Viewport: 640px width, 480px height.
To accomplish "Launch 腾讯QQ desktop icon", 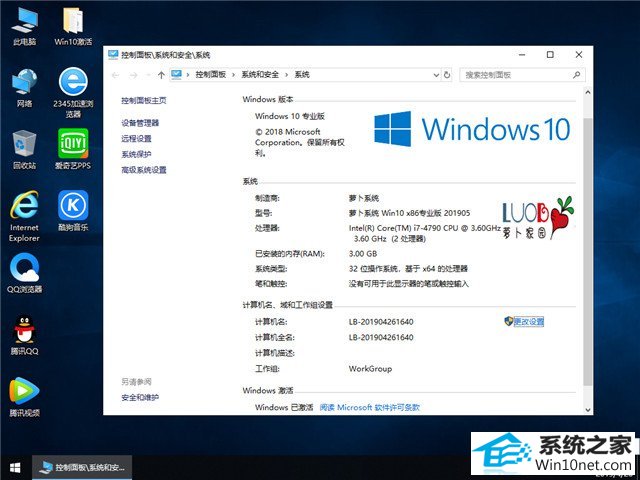I will coord(24,335).
